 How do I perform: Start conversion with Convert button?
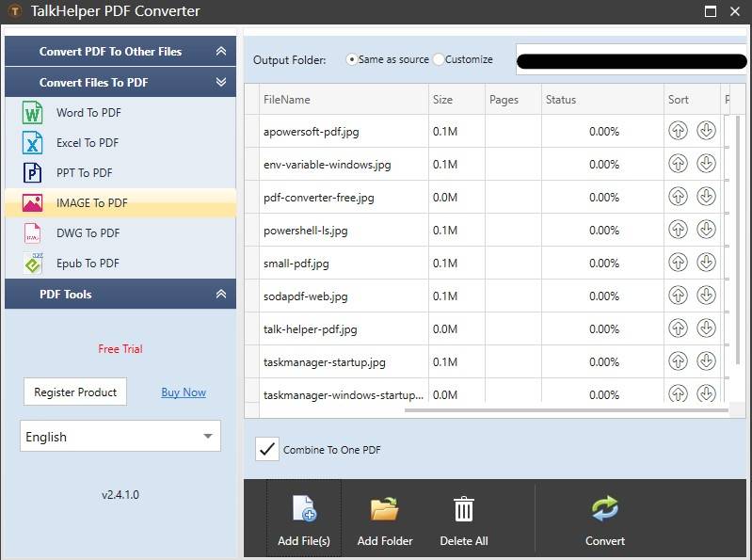[x=605, y=520]
